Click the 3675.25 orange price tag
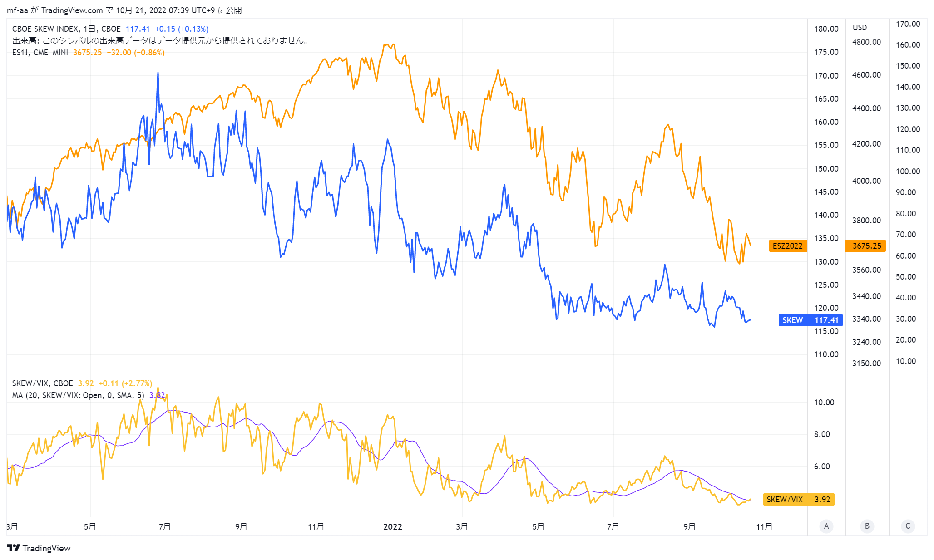934x560 pixels. coord(866,246)
